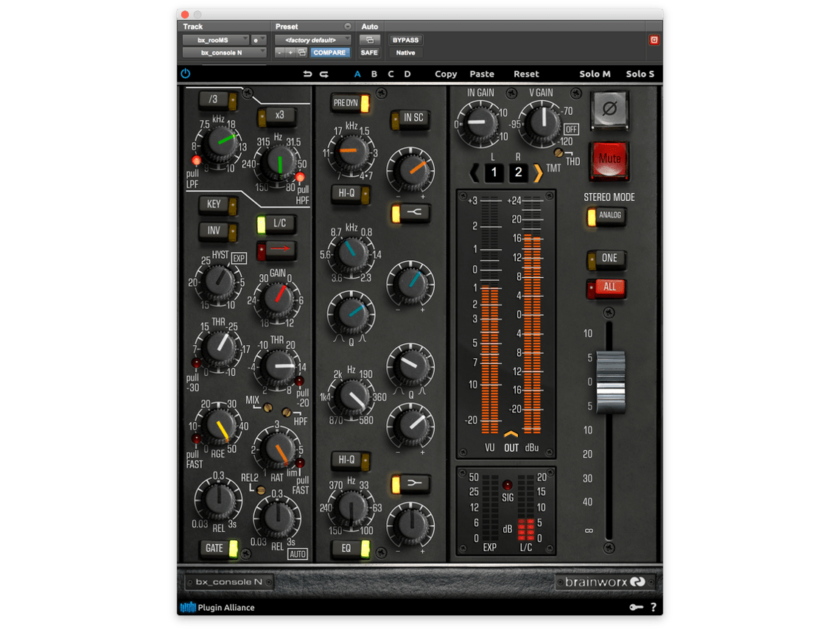The image size is (840, 630).
Task: Click the OUT meter orange chevron
Action: pos(511,434)
